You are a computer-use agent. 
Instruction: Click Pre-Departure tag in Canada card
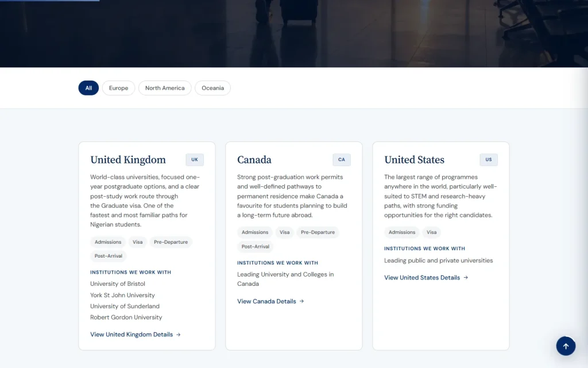tap(318, 232)
